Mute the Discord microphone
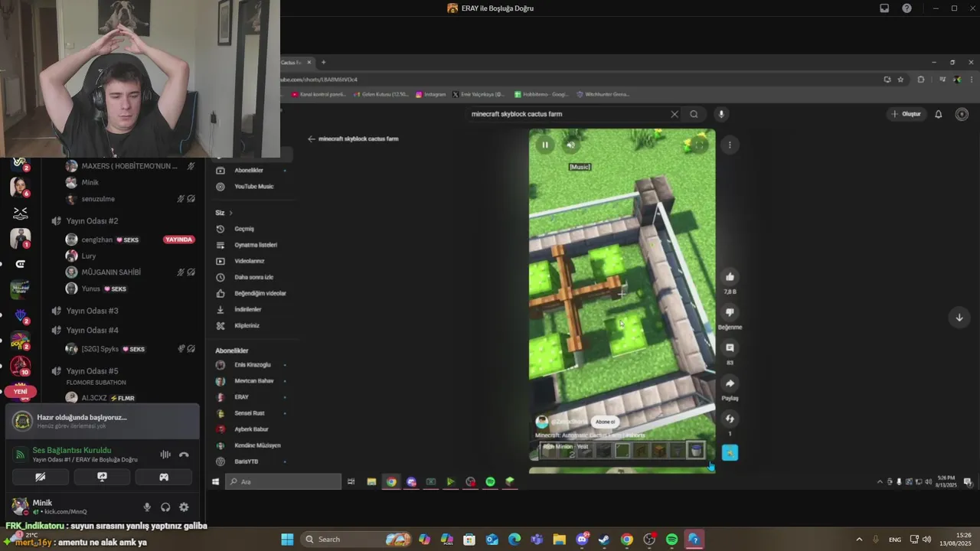This screenshot has width=980, height=551. 147,507
